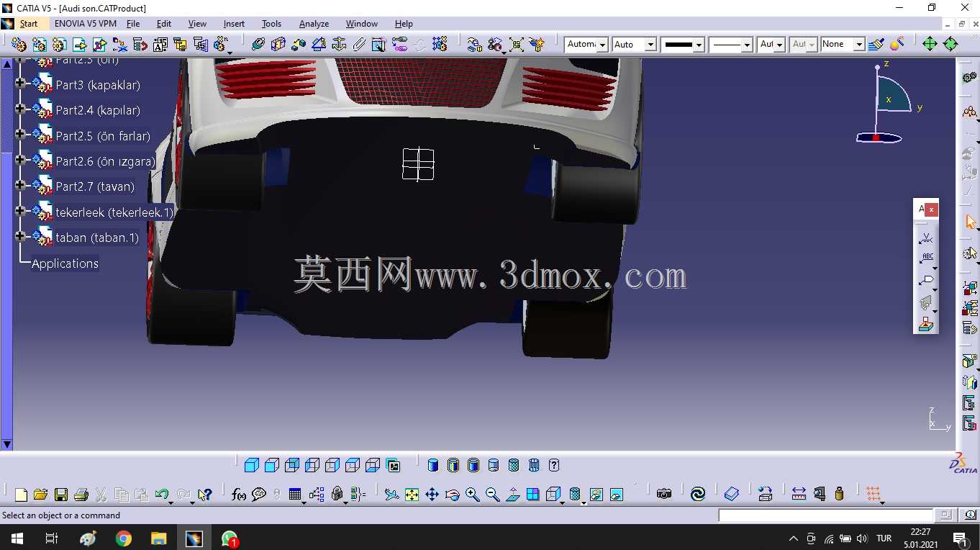980x550 pixels.
Task: Click the Apply Material book icon
Action: 732,494
